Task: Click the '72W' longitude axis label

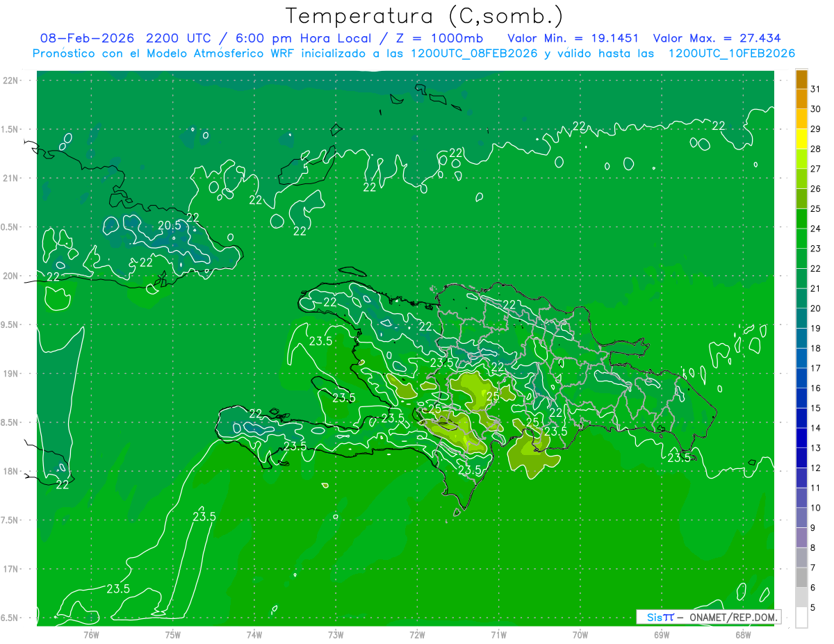Action: click(x=417, y=634)
